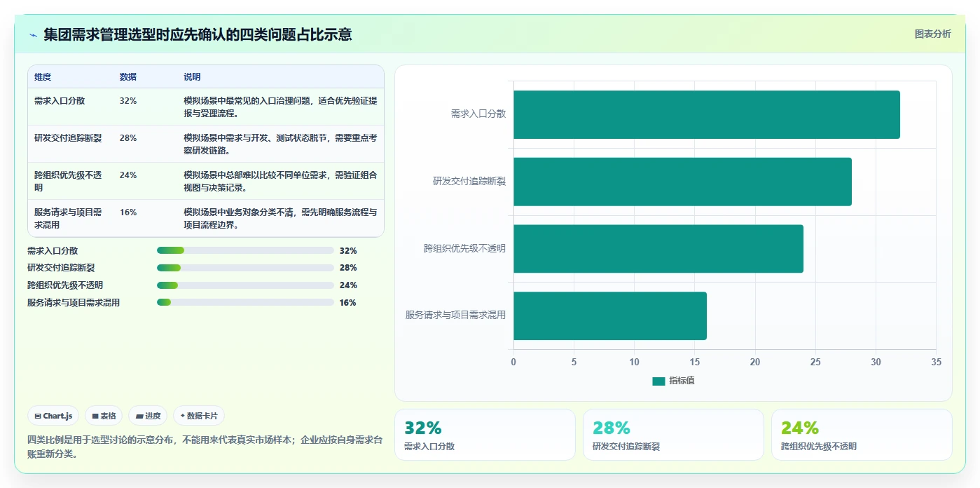Click the 28% value in table
The height and width of the screenshot is (488, 980).
(x=128, y=138)
